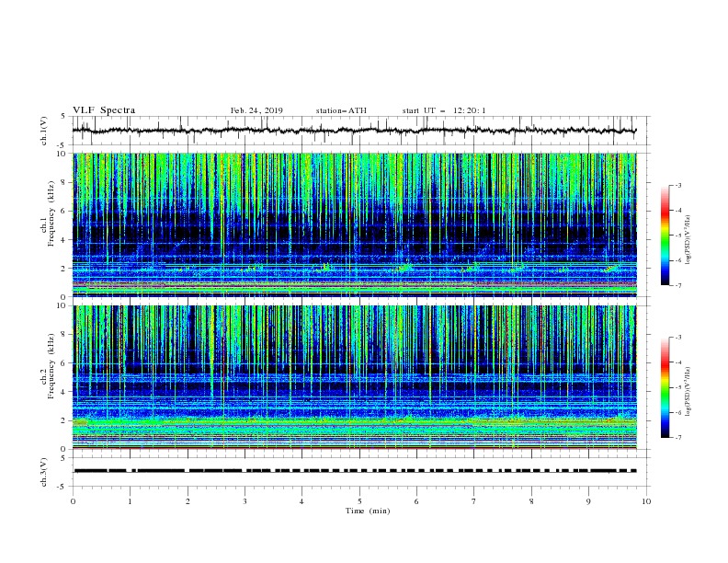Click the "5" tick on ch.1(V) axis
Image resolution: width=728 pixels, height=563 pixels.
63,116
